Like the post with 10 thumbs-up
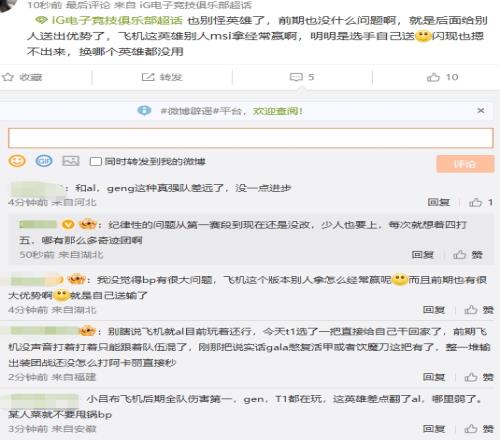 pyautogui.click(x=433, y=77)
